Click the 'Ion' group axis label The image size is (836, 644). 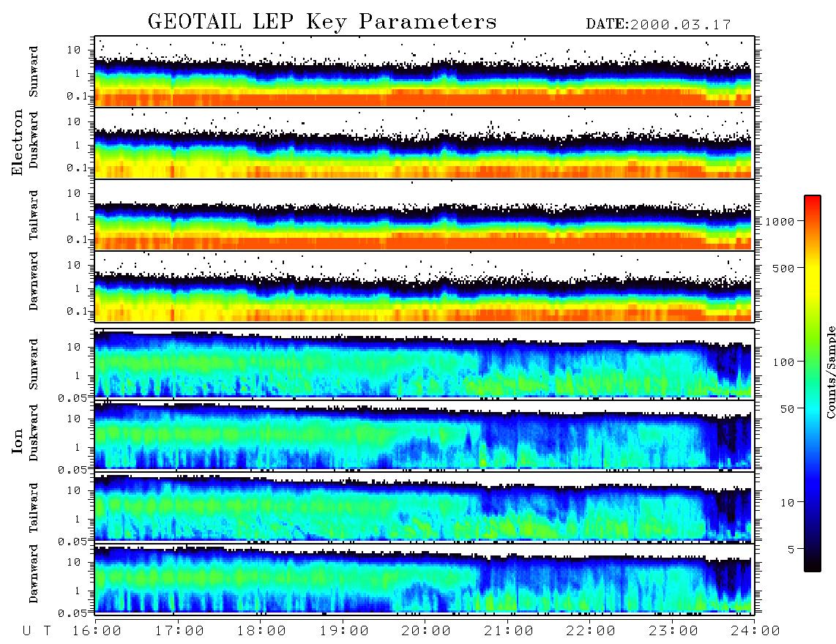pos(18,441)
